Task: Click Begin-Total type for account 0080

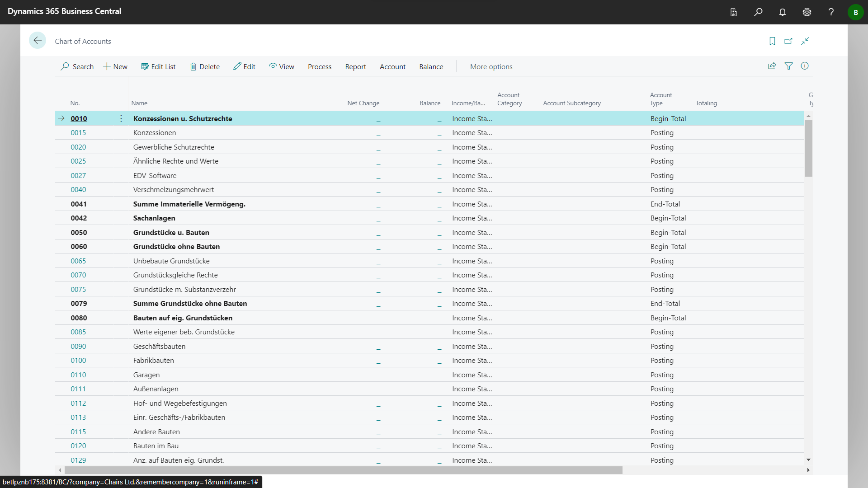Action: tap(668, 318)
